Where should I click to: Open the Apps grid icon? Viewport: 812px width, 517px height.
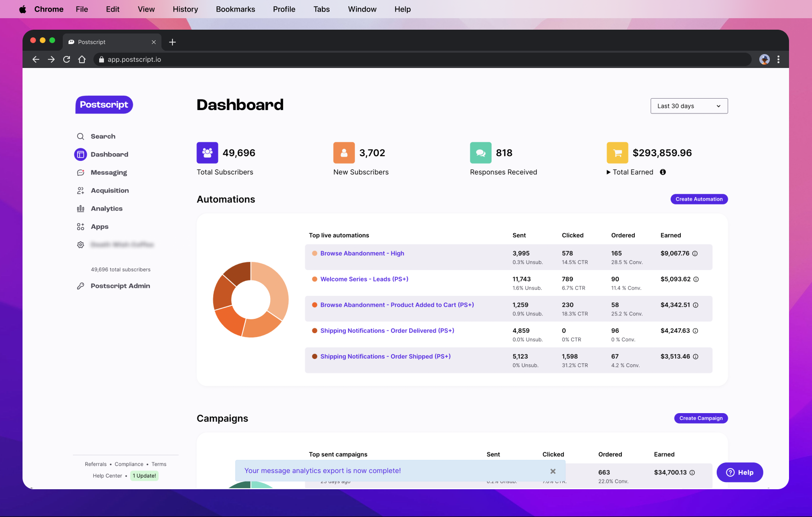pos(80,227)
